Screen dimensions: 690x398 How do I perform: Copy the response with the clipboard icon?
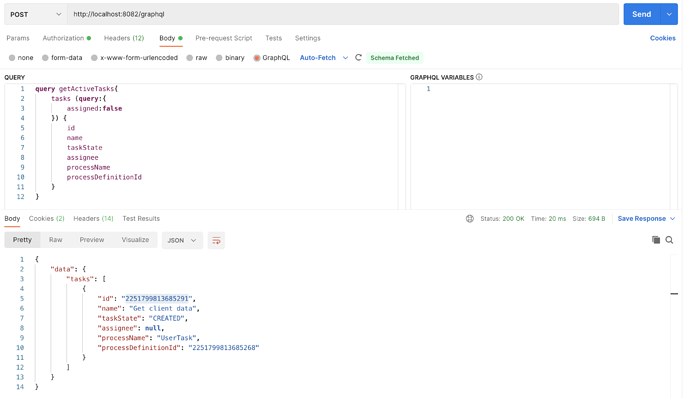coord(656,240)
